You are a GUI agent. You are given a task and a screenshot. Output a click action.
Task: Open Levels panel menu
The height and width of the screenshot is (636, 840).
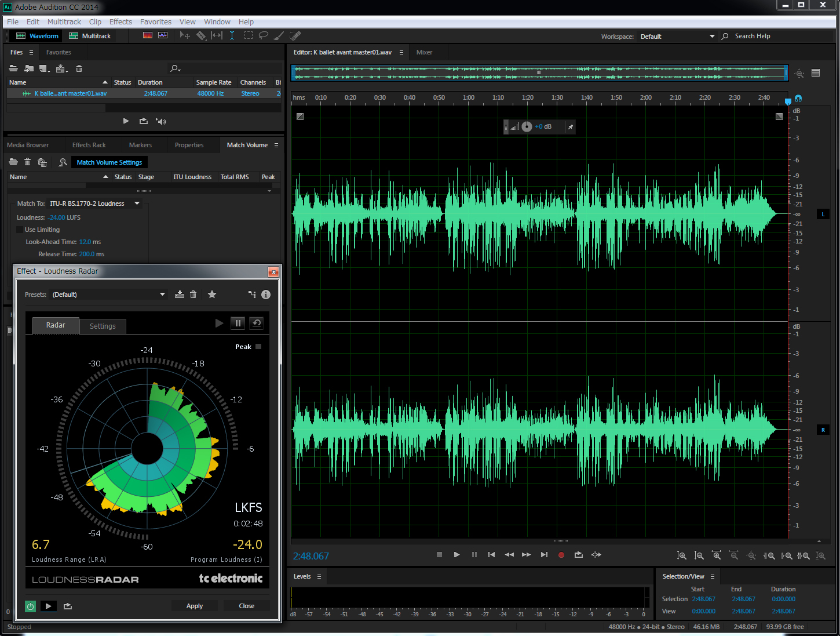coord(319,576)
